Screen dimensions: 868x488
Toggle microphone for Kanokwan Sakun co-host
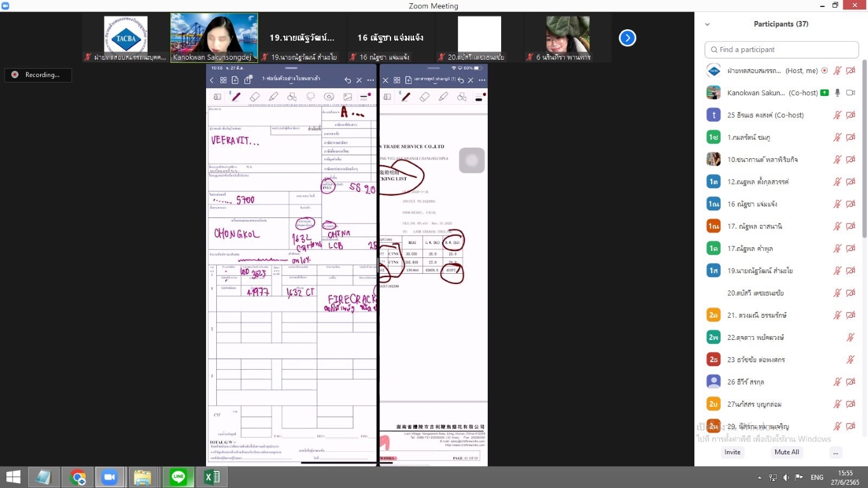click(x=837, y=93)
